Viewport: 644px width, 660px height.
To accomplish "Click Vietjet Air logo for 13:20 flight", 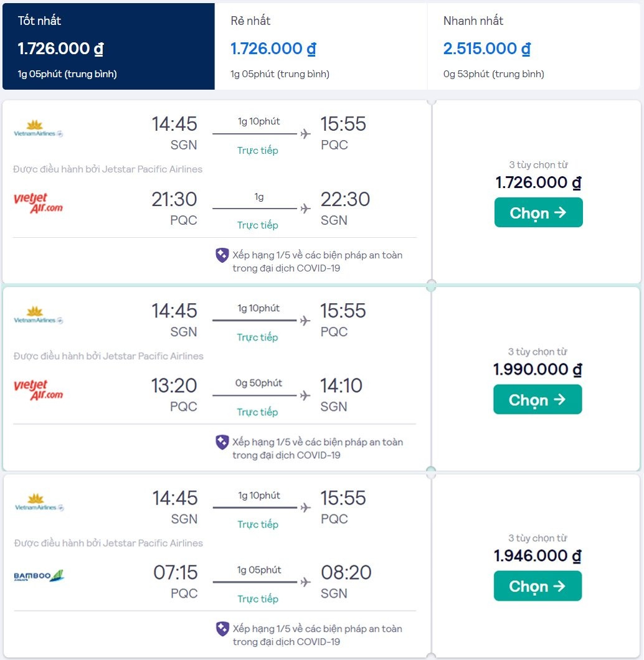I will (x=38, y=390).
